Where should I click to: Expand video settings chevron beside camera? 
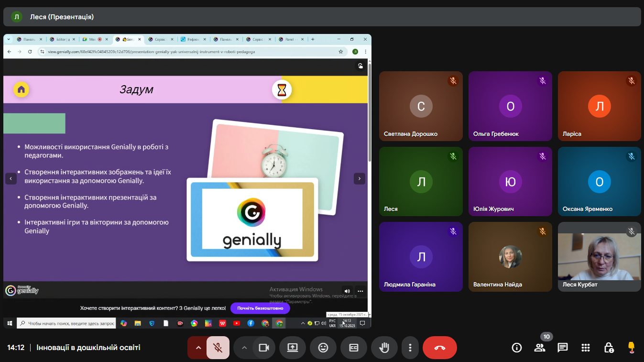244,348
